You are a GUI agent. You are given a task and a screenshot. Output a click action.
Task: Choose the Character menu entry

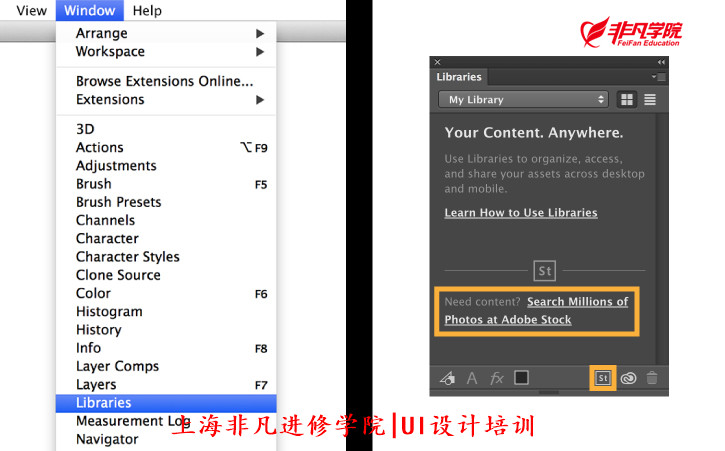coord(166,239)
